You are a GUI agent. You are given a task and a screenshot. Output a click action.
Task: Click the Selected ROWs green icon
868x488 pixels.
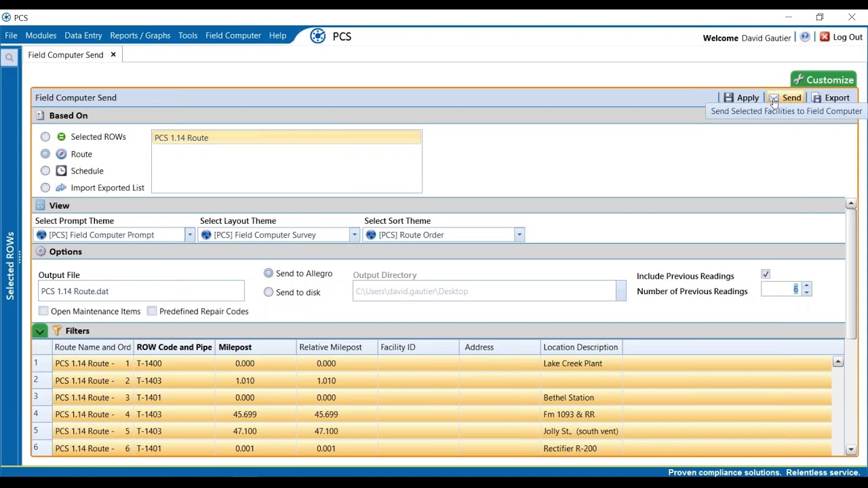tap(61, 137)
